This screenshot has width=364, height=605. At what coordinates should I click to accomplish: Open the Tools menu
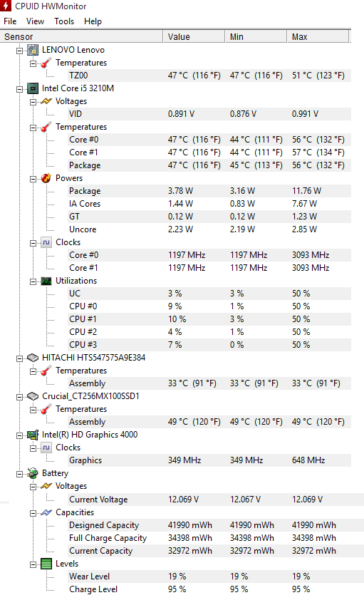click(x=64, y=21)
